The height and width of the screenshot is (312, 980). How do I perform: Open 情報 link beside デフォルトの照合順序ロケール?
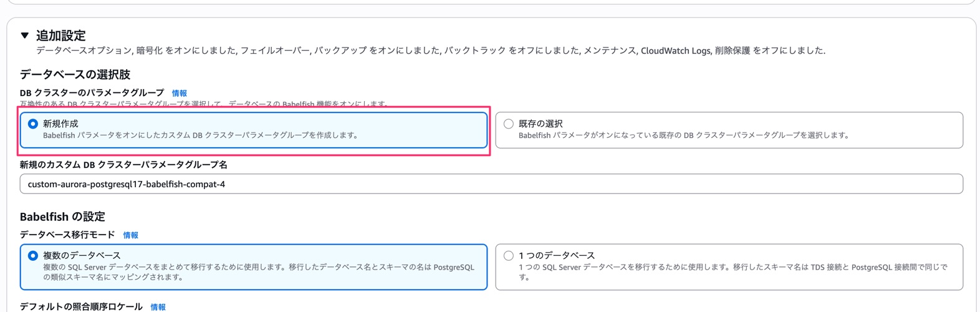point(158,307)
